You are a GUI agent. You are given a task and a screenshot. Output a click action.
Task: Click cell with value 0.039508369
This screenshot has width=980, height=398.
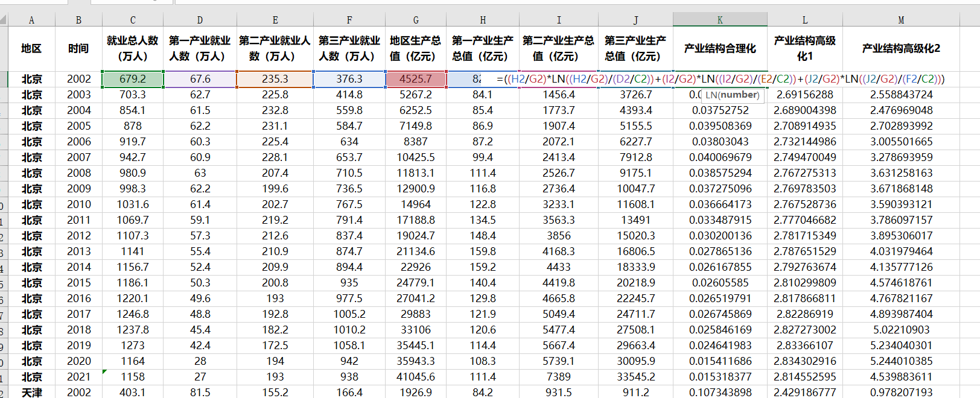coord(720,126)
